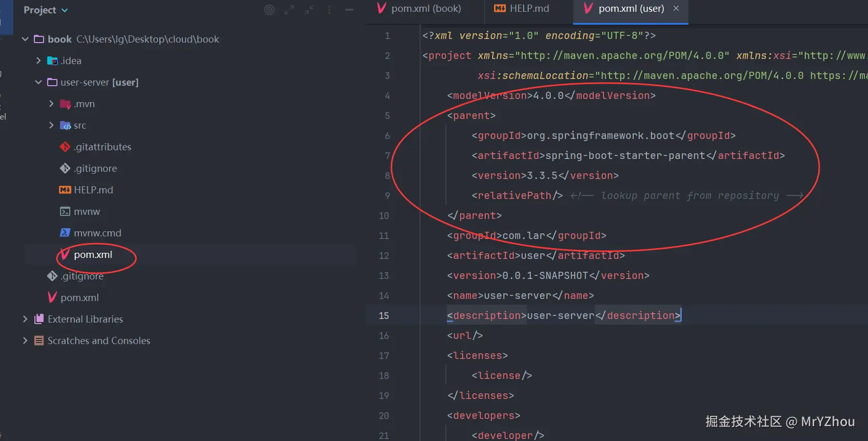
Task: Select the root-level pom.xml file
Action: tap(80, 297)
